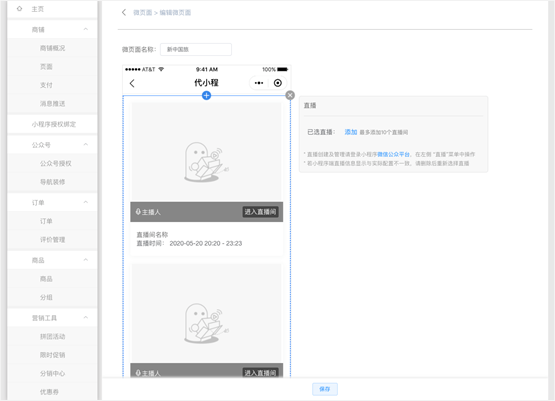Click first live room placeholder thumbnail
Image resolution: width=555 pixels, height=401 pixels.
207,152
